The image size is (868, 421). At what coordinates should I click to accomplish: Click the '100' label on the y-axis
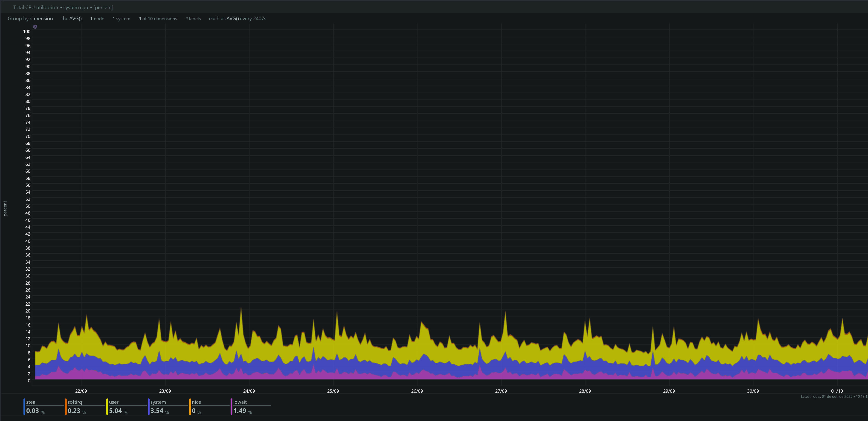tap(27, 31)
